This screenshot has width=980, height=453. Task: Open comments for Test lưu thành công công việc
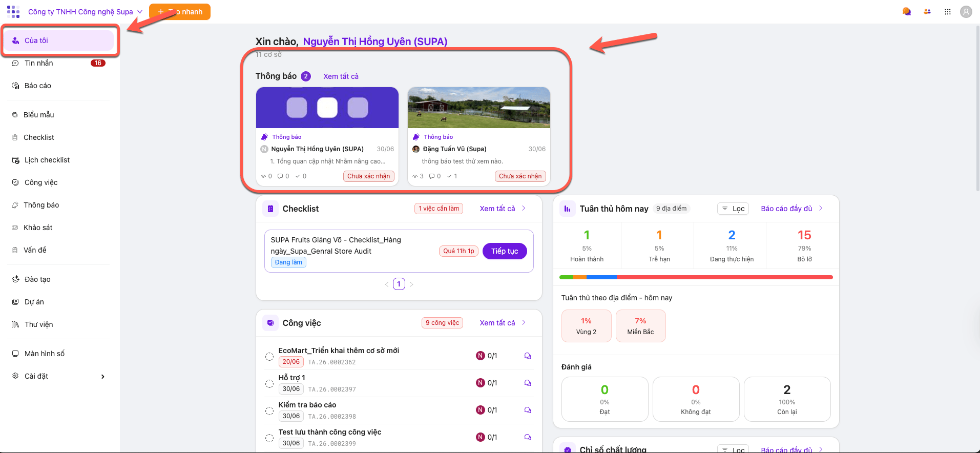pyautogui.click(x=528, y=437)
